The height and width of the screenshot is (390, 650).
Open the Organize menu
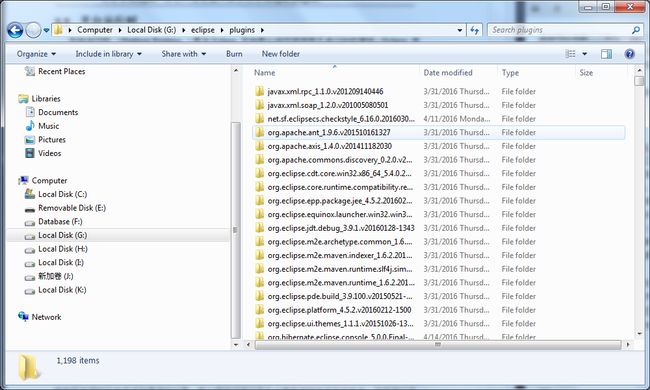(36, 54)
